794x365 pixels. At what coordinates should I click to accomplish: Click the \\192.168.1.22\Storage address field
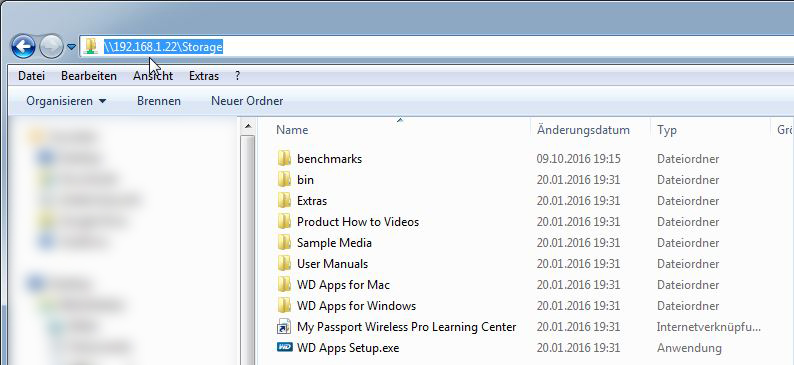(436, 47)
